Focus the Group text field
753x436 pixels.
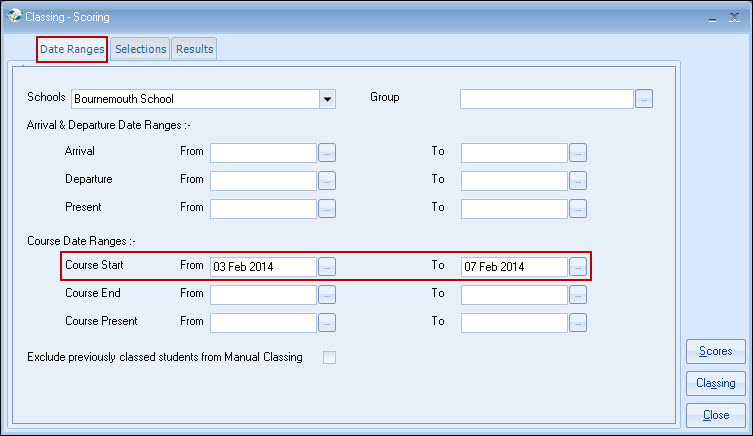547,99
